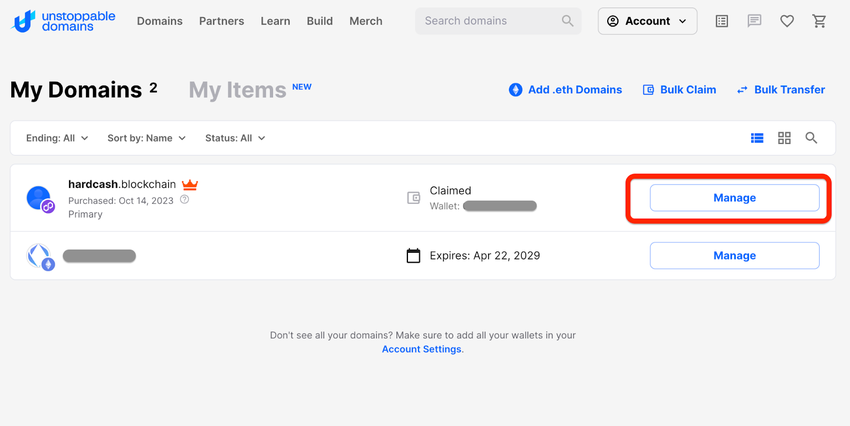This screenshot has height=426, width=850.
Task: Click the Search domains input field
Action: [x=490, y=21]
